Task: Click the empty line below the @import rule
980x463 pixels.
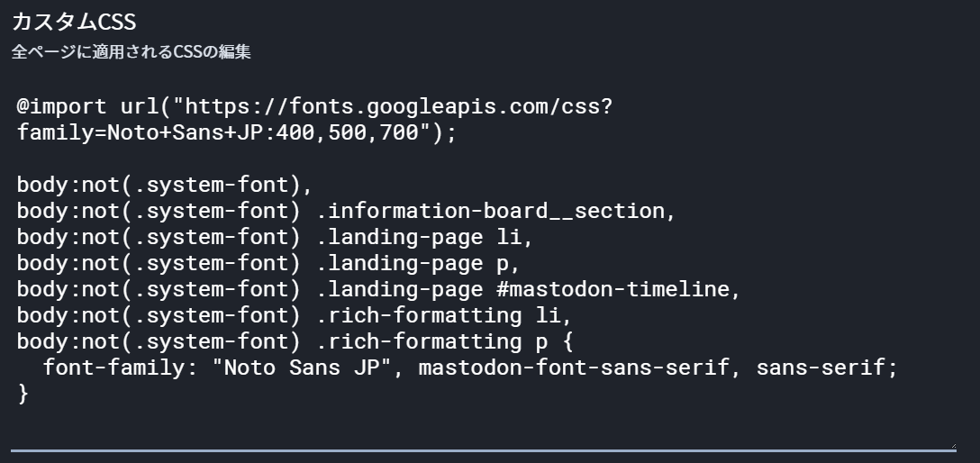Action: pos(270,159)
